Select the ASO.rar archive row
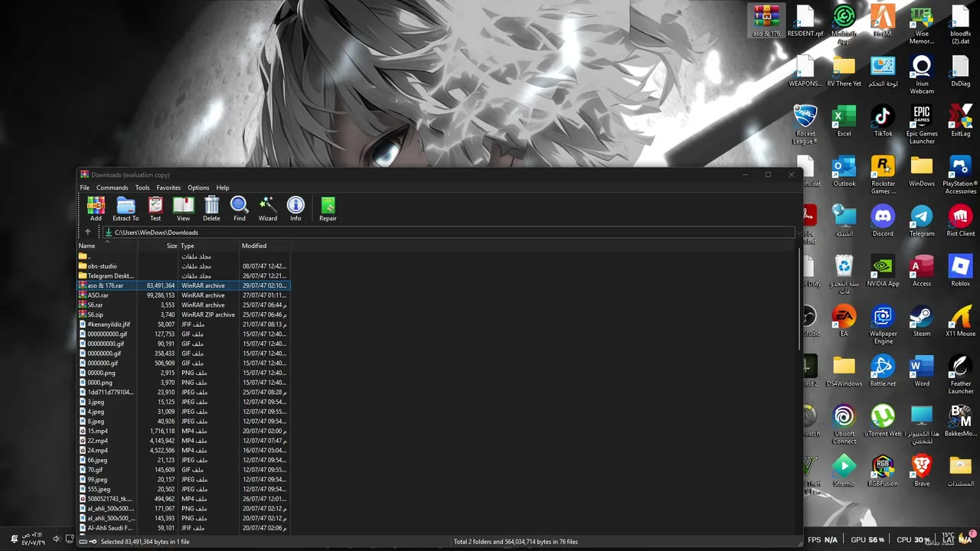 (184, 295)
